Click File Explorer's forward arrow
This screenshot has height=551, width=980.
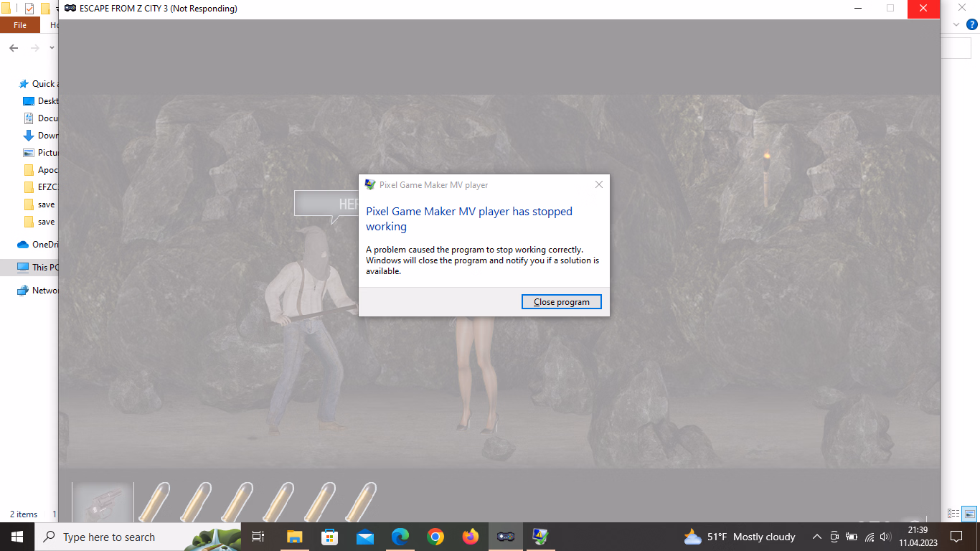35,48
